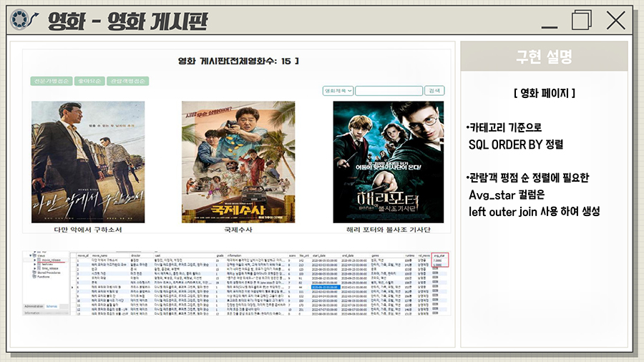Sort movies by 관람객평점순 button
Viewport: 644px width, 362px height.
tap(128, 81)
